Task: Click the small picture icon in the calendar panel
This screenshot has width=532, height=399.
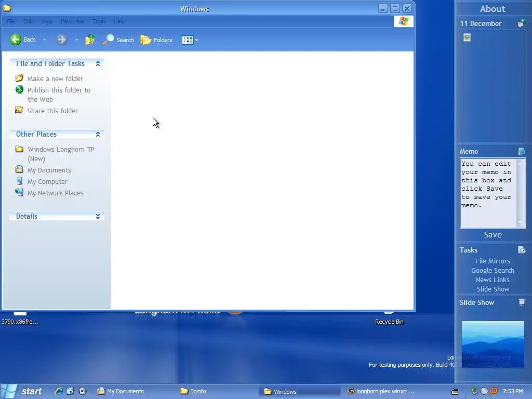Action: click(x=467, y=37)
